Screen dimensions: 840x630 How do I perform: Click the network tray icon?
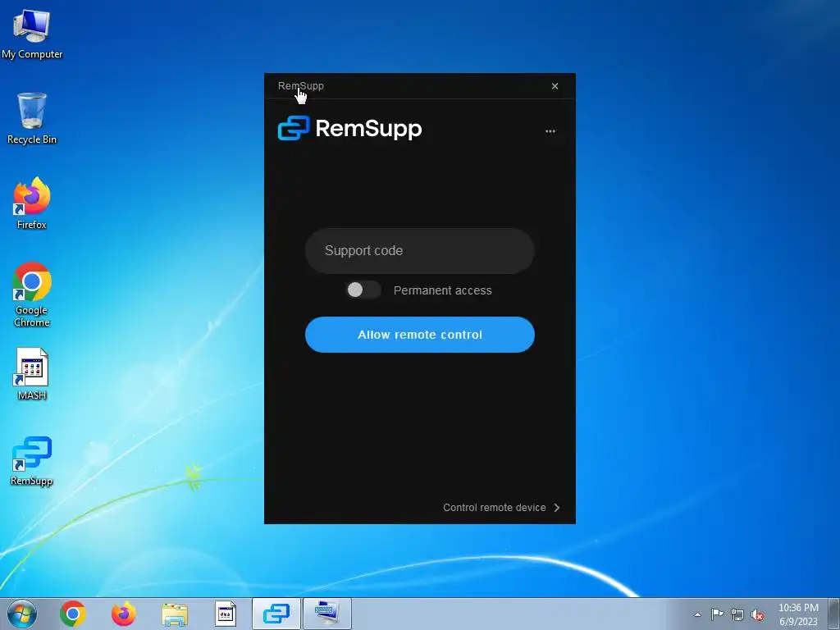tap(737, 614)
